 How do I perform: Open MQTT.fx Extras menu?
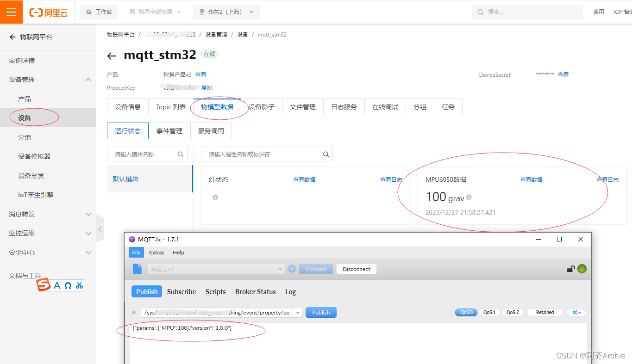coord(156,253)
